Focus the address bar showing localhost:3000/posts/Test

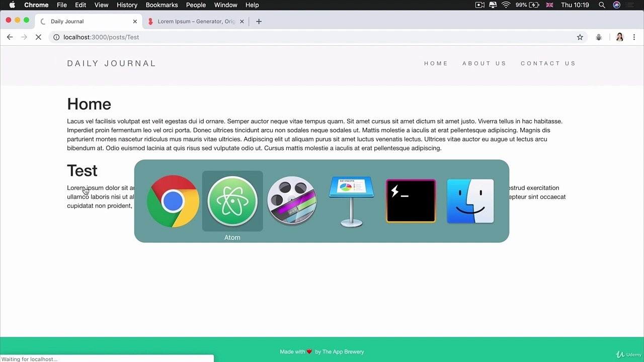[x=317, y=37]
